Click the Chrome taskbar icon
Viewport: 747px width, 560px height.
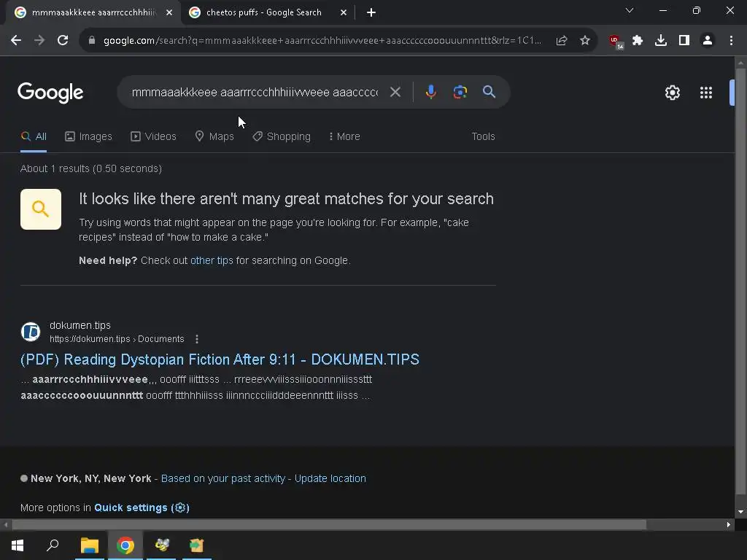tap(125, 545)
